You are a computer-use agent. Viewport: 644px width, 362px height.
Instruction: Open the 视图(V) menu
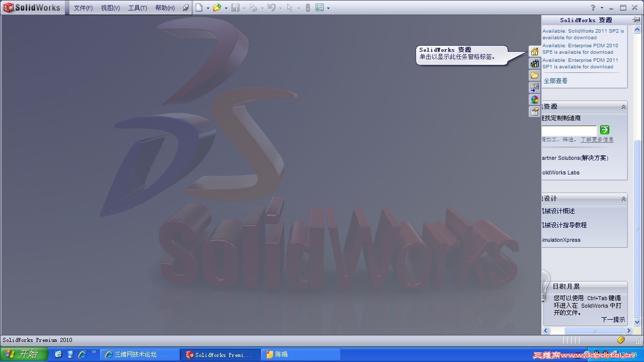110,8
